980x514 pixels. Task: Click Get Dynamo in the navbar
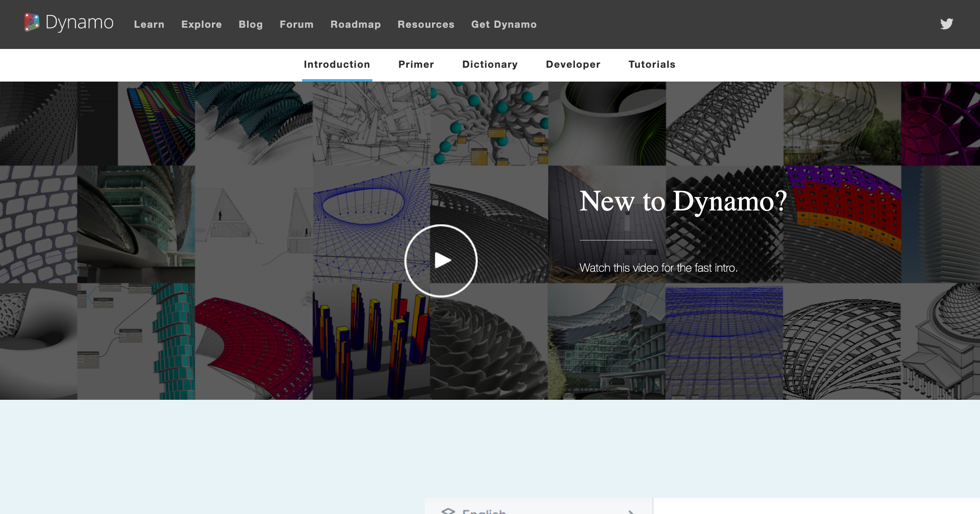point(504,24)
